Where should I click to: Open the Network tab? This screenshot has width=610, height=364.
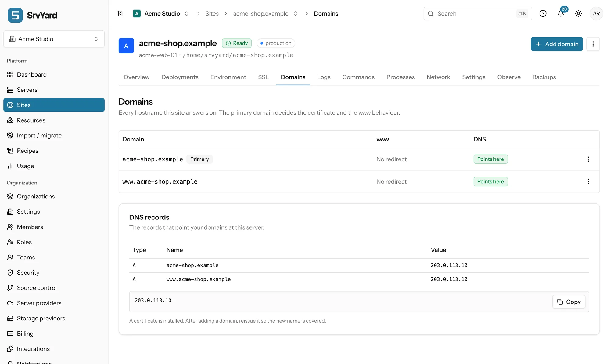click(438, 77)
